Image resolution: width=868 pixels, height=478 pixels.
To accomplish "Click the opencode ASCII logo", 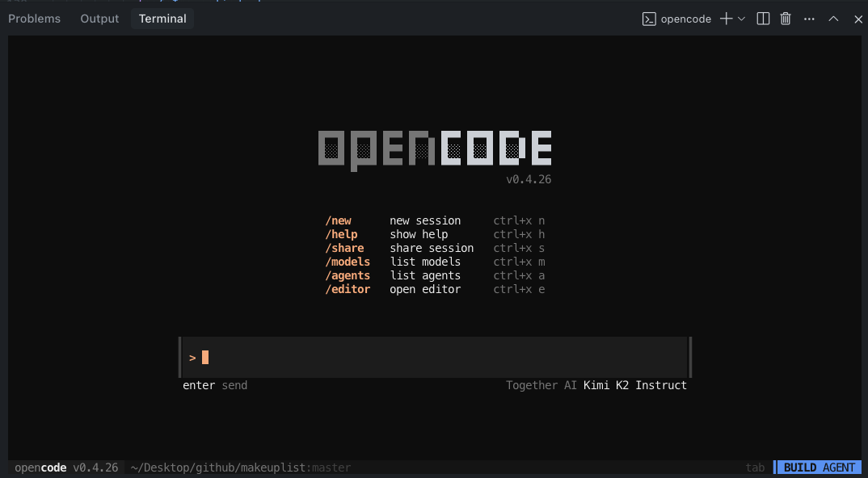I will pos(435,150).
